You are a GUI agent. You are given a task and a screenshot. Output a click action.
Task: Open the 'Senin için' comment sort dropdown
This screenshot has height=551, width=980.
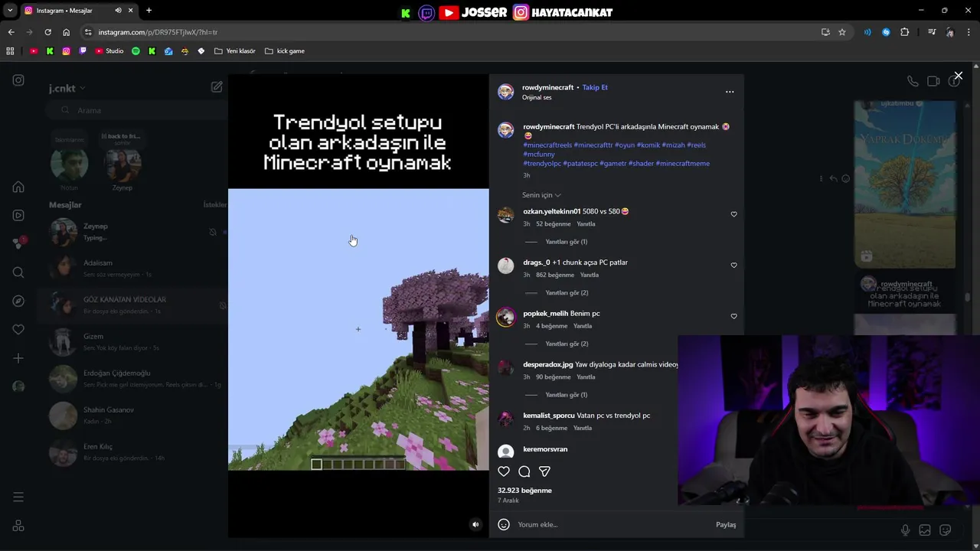click(541, 195)
